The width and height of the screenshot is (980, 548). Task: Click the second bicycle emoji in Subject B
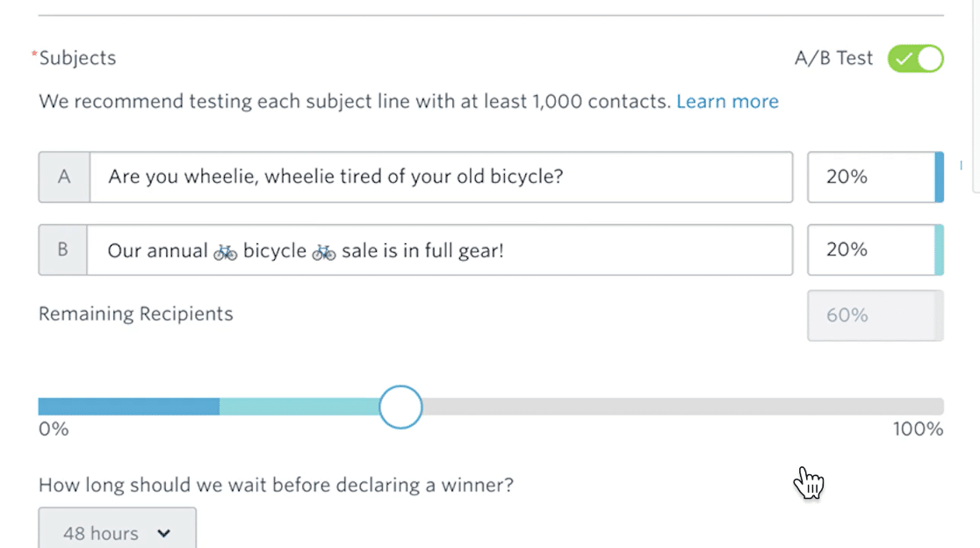(323, 251)
